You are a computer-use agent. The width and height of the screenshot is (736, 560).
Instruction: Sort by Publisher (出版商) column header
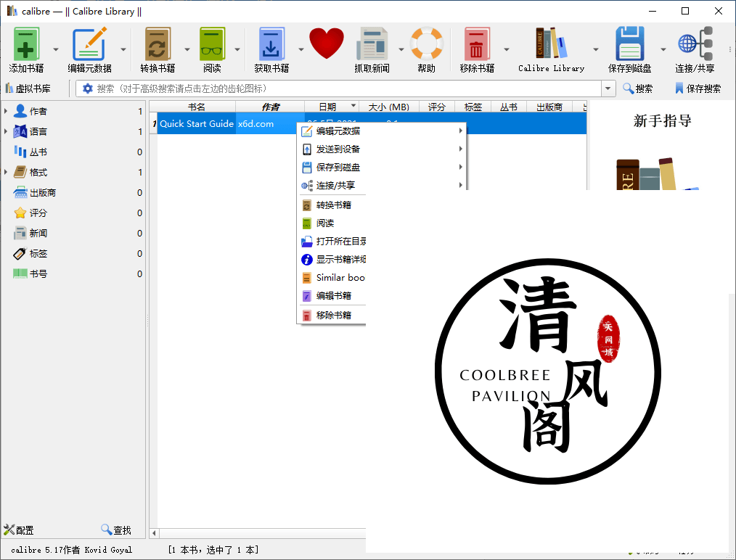(549, 107)
